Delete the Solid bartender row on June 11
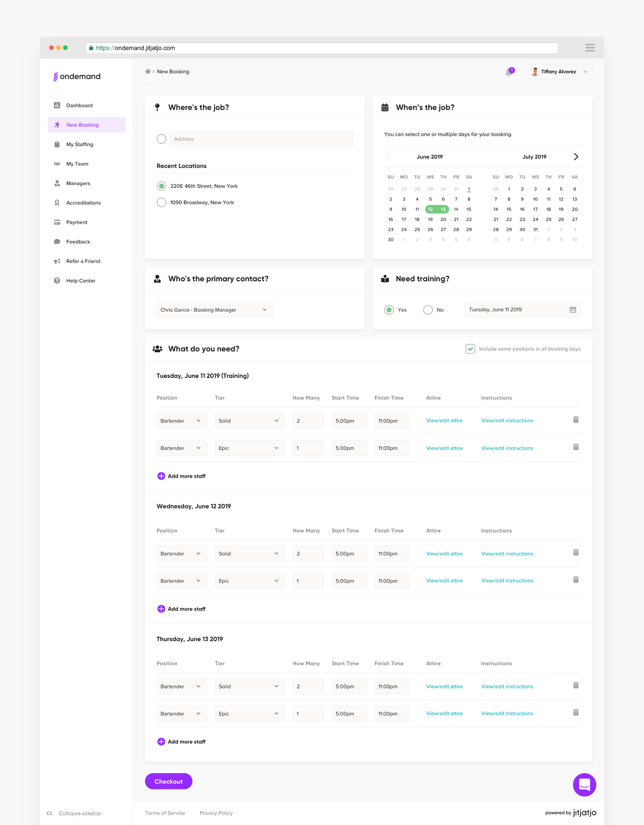The height and width of the screenshot is (825, 644). [x=576, y=420]
